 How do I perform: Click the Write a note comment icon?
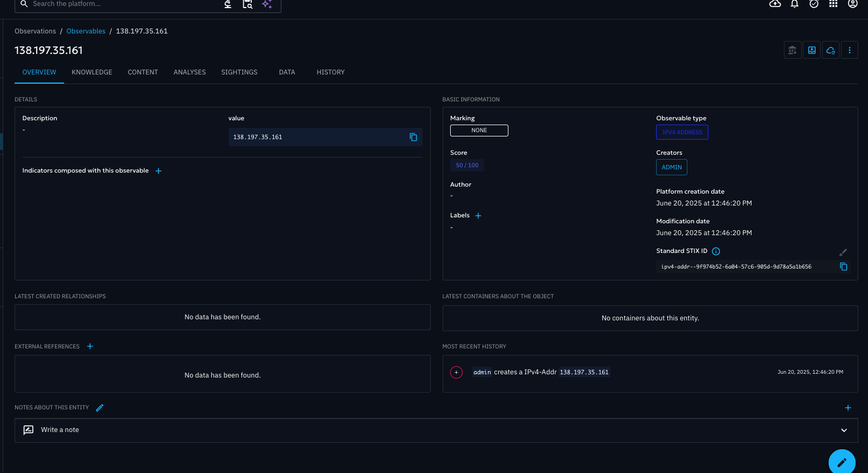click(29, 430)
